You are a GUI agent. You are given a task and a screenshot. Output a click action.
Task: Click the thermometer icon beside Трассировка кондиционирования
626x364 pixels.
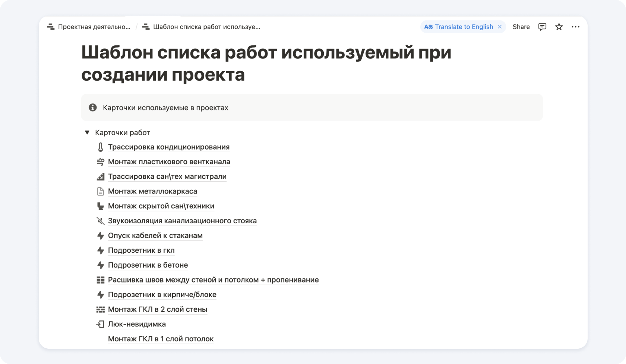[100, 147]
